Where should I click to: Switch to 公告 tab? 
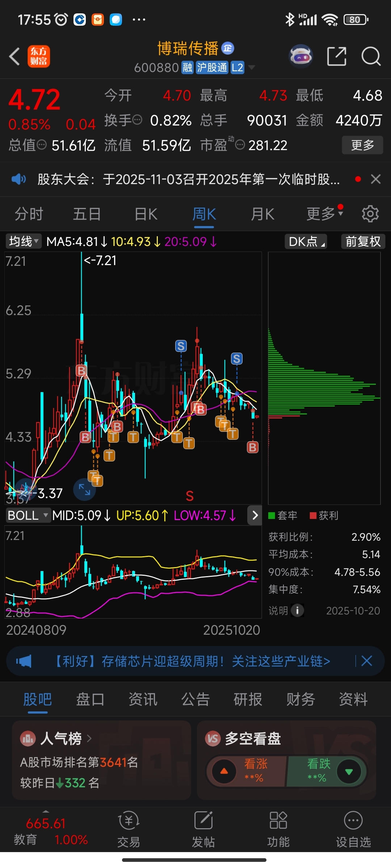coord(195,699)
